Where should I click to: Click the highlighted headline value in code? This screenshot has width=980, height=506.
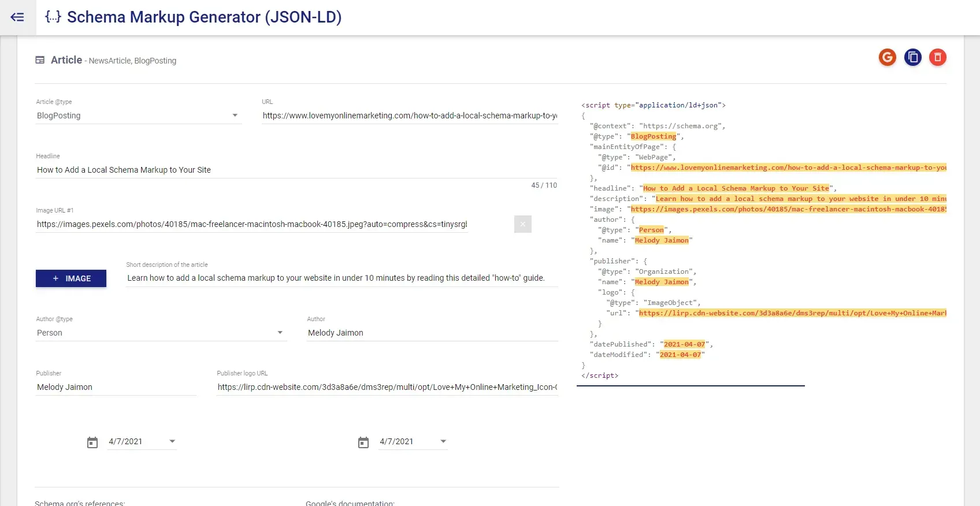click(736, 188)
